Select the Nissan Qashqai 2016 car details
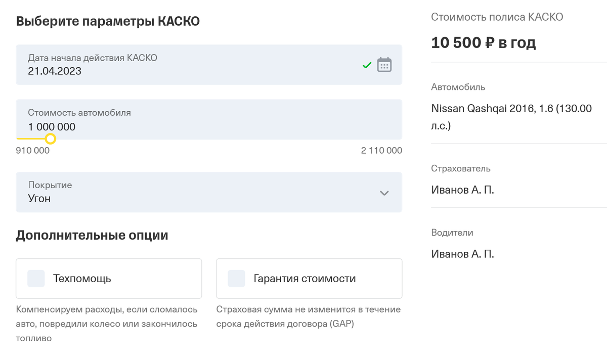Viewport: 607px width, 364px height. [x=511, y=116]
